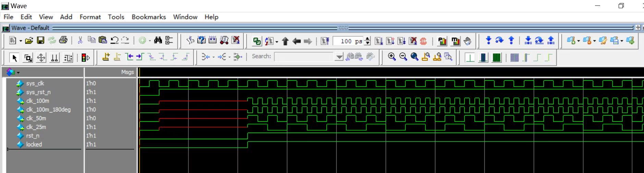Open the View menu

coord(46,17)
